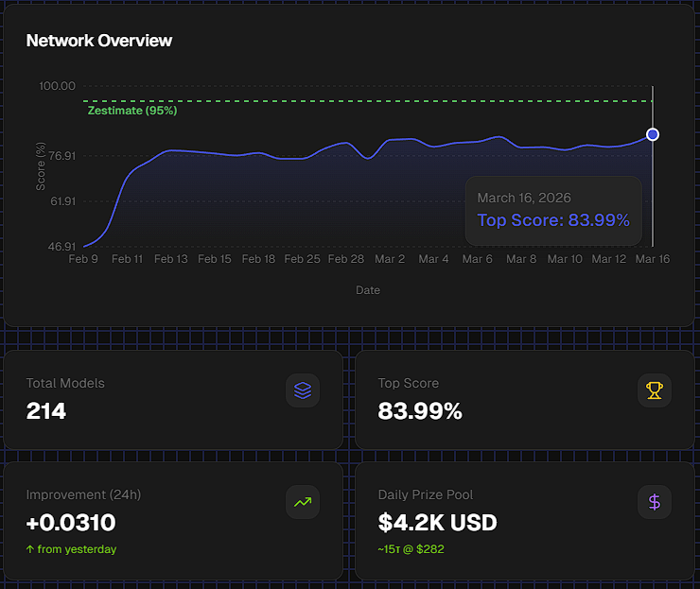Click the 'Feb 18' x-axis label
This screenshot has width=700, height=589.
(258, 259)
